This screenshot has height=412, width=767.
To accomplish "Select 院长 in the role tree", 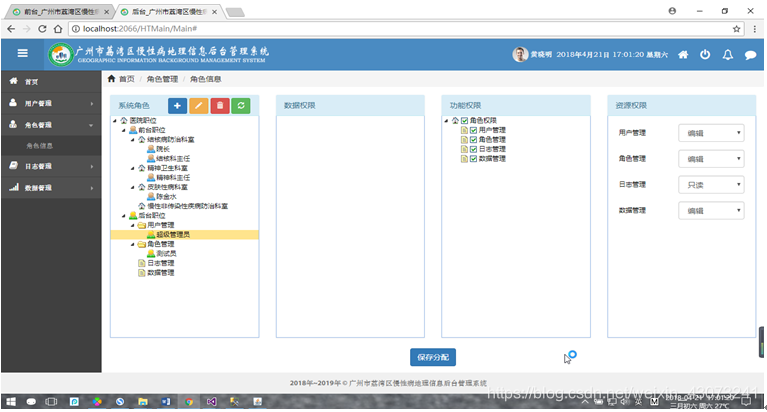I will [x=163, y=149].
